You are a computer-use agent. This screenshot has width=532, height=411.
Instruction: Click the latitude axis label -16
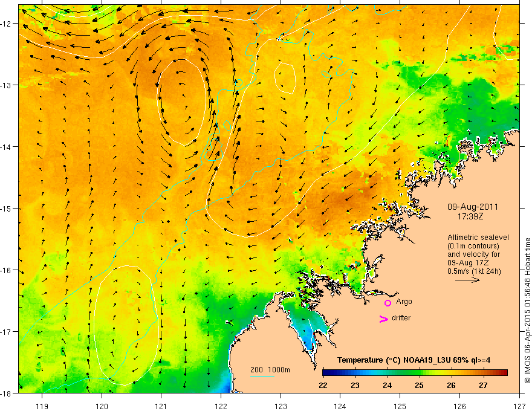(x=7, y=270)
